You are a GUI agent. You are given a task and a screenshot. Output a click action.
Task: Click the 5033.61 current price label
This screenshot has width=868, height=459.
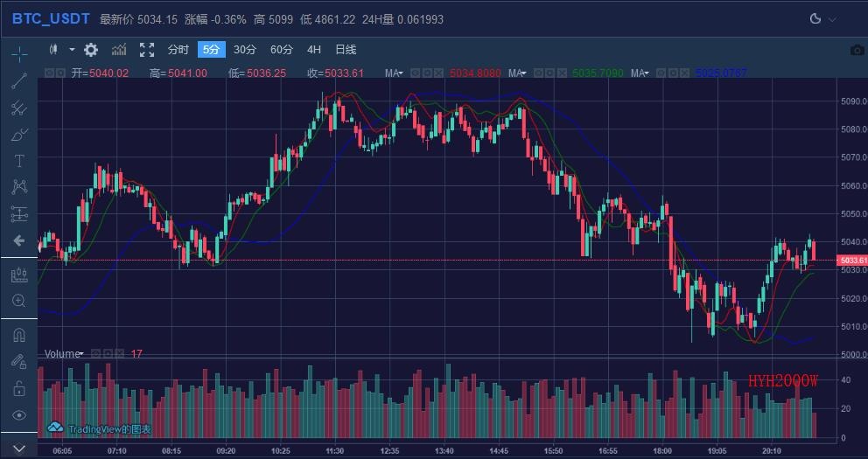(x=852, y=261)
